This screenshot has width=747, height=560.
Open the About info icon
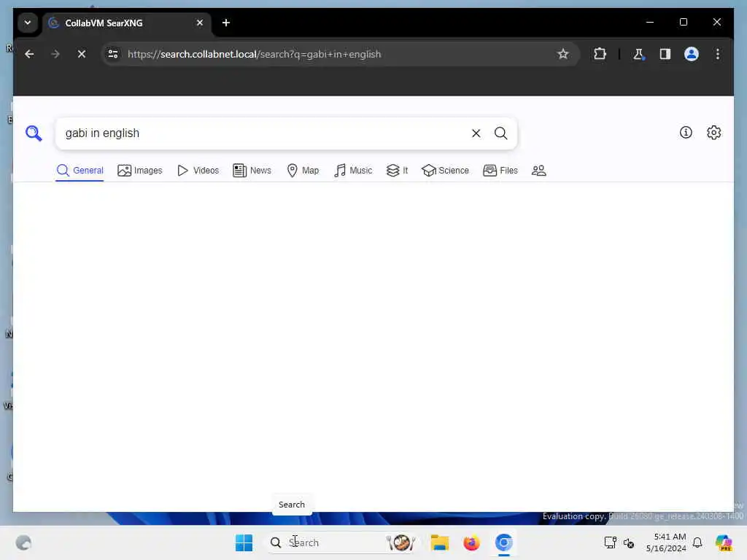686,133
